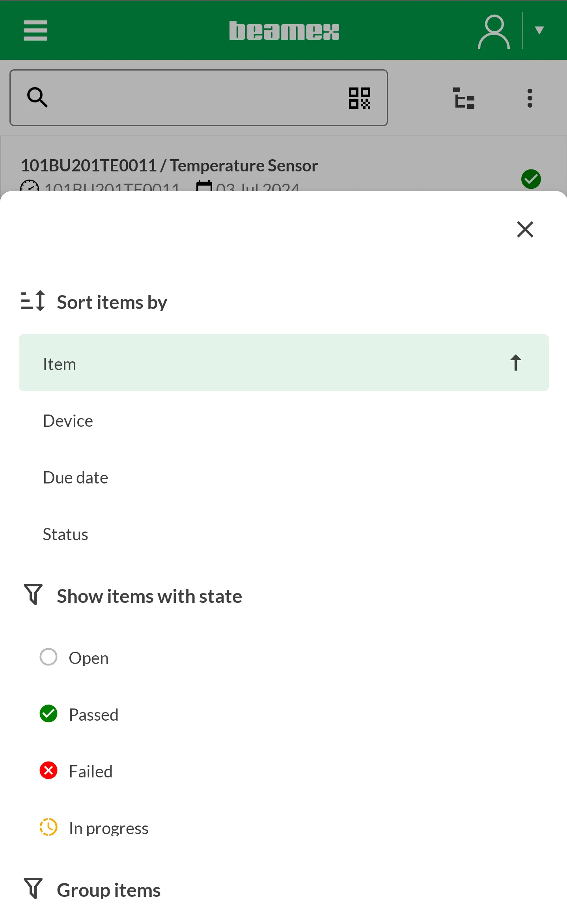Image resolution: width=567 pixels, height=924 pixels.
Task: Expand the user account dropdown arrow
Action: click(x=539, y=30)
